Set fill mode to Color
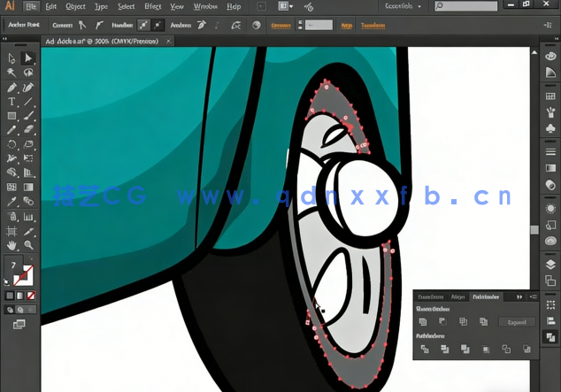The width and height of the screenshot is (561, 392). tap(10, 296)
